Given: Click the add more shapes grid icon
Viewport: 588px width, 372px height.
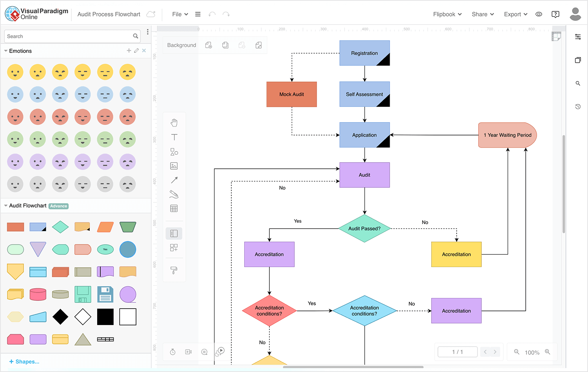Looking at the screenshot, I should pos(174,247).
